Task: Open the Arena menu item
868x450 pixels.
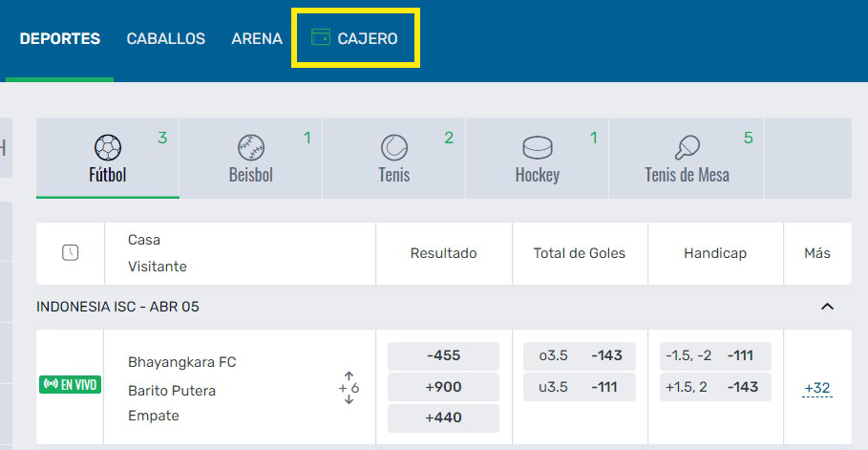Action: (257, 38)
